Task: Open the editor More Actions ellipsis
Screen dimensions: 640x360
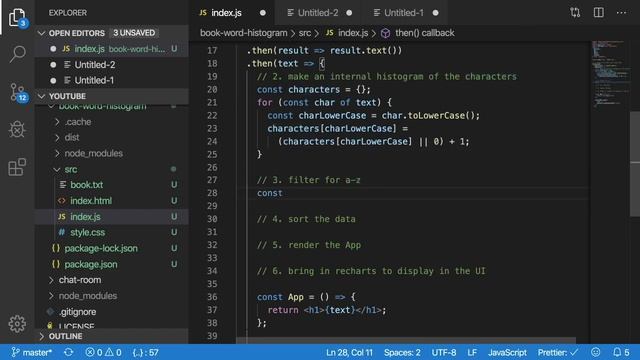Action: click(x=621, y=13)
